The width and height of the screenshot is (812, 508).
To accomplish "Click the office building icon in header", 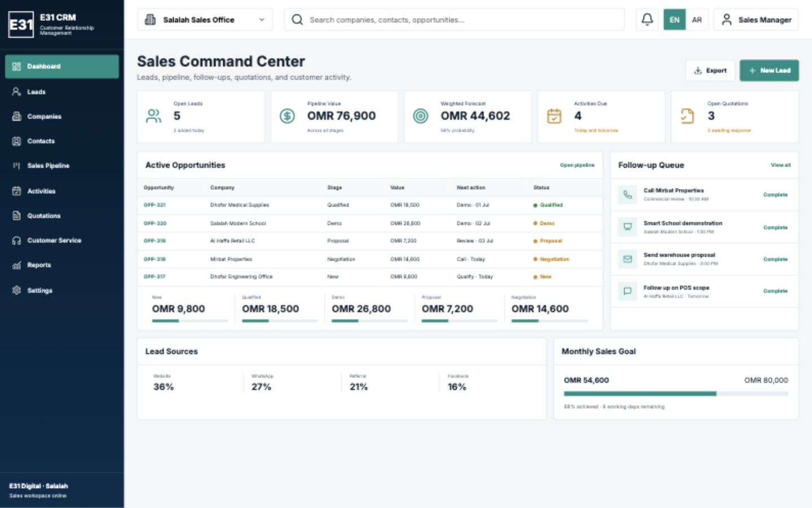I will 150,20.
